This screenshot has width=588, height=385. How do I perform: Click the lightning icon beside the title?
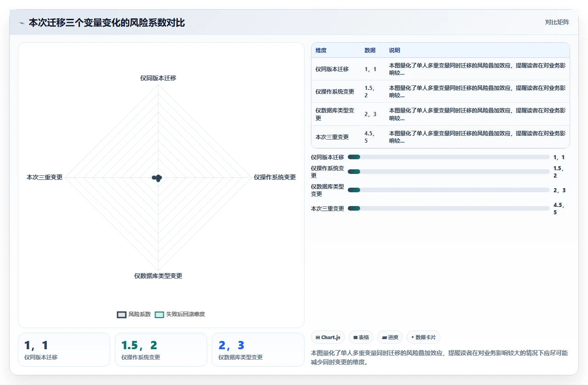tap(22, 23)
